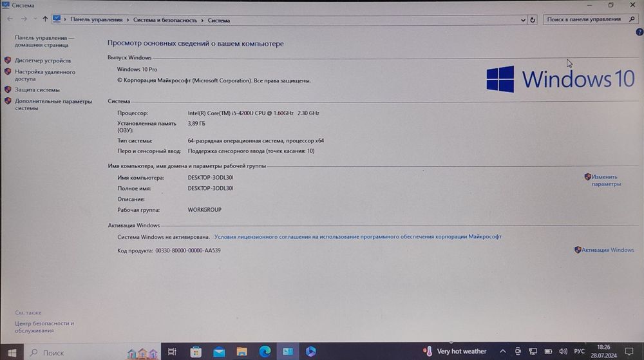Click processor value 'Intel(R) Core(TM) i5-4200U'
The width and height of the screenshot is (644, 360).
(253, 113)
